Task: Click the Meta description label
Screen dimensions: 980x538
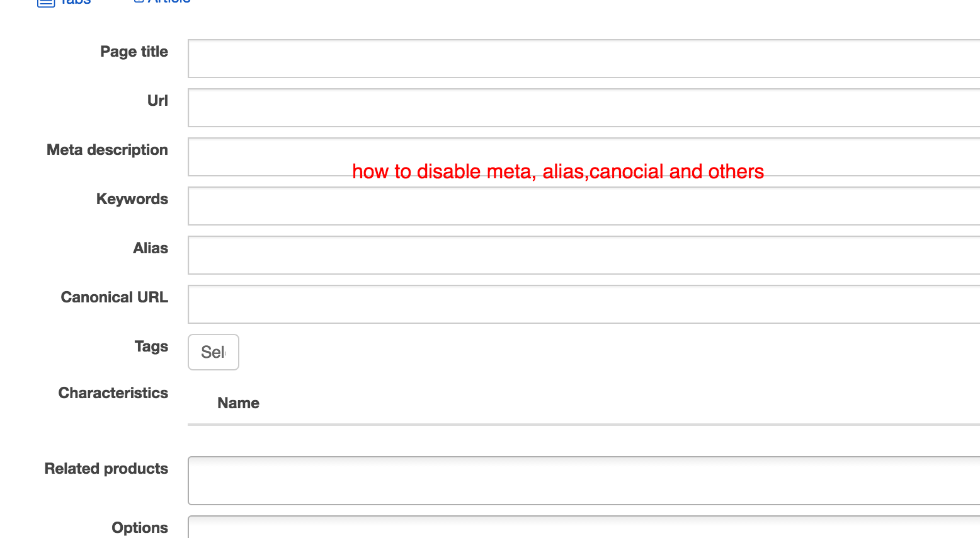Action: (x=107, y=150)
